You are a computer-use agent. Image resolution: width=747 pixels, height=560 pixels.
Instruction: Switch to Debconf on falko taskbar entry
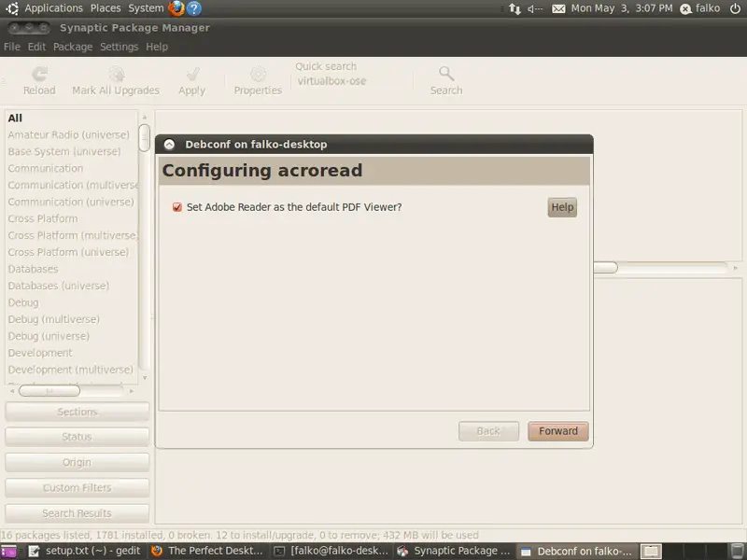[x=576, y=552]
